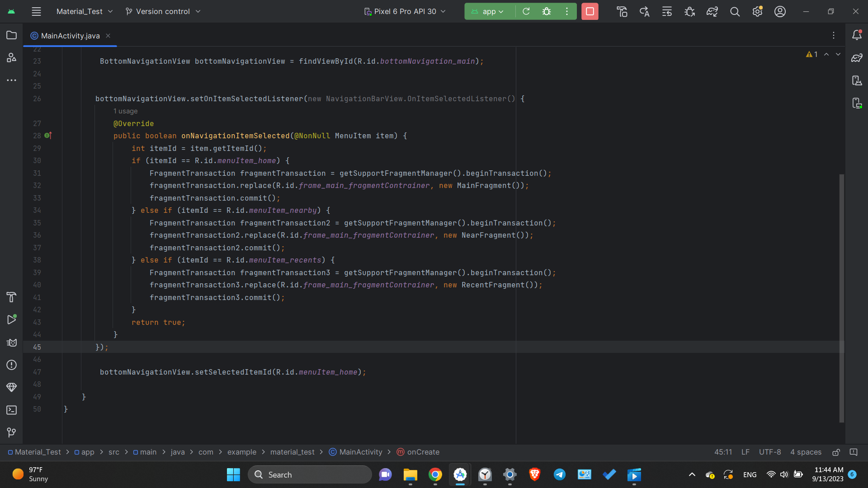Image resolution: width=868 pixels, height=488 pixels.
Task: Open the Sunny weather widget
Action: (31, 474)
